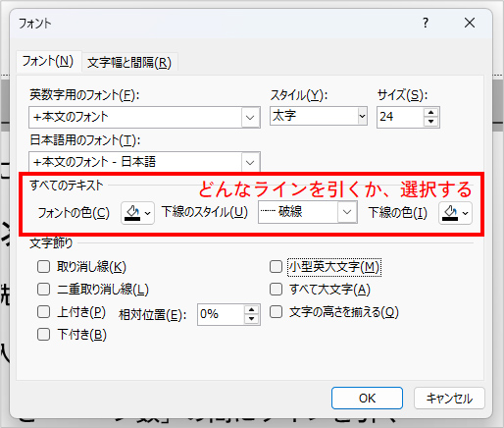
Task: Open the 英数字用のフォント dropdown
Action: click(x=250, y=117)
